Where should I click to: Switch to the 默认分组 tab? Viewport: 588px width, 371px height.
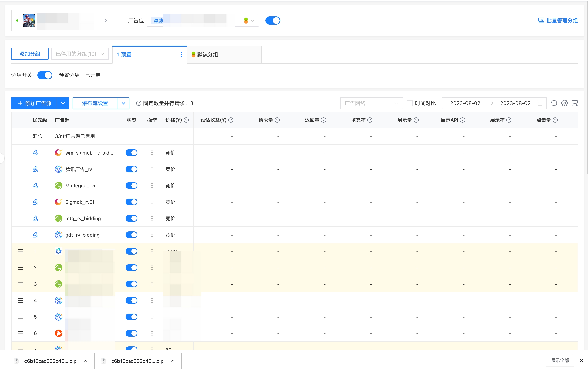[x=207, y=54]
